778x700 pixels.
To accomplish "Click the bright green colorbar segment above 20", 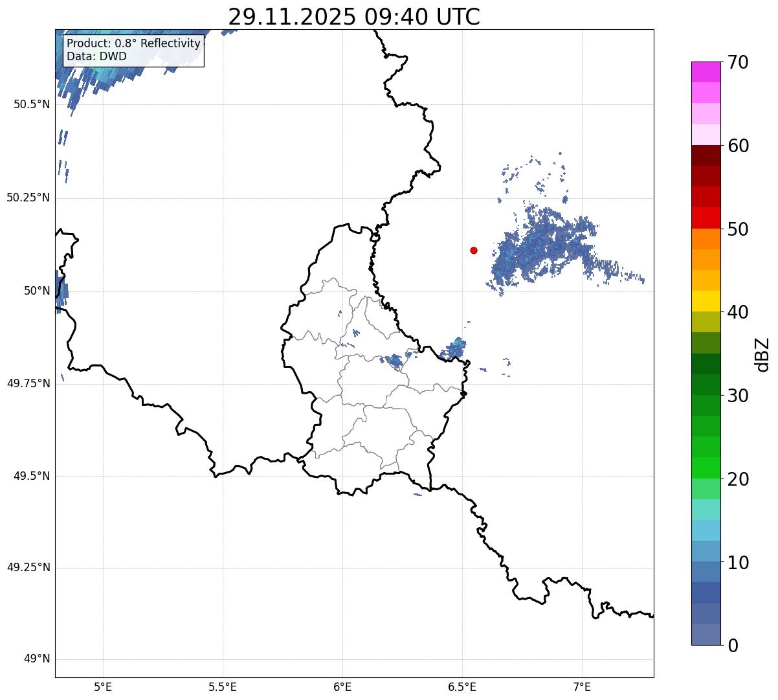I will [x=706, y=468].
